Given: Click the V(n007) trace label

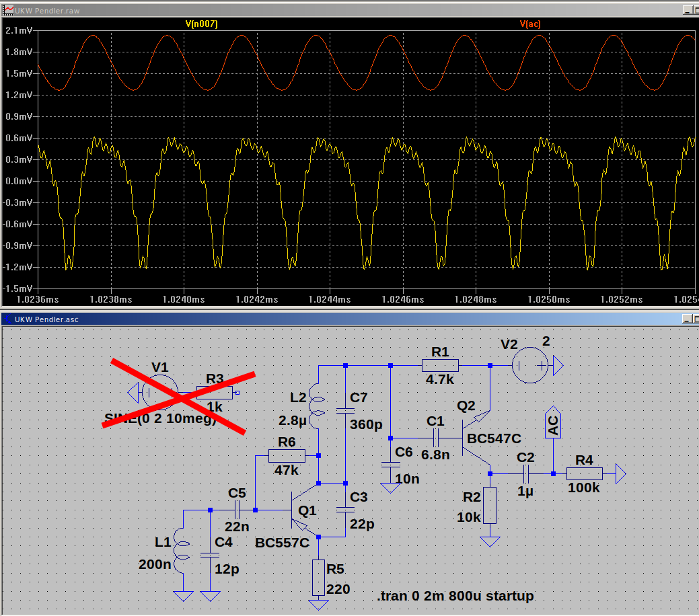Looking at the screenshot, I should point(201,24).
